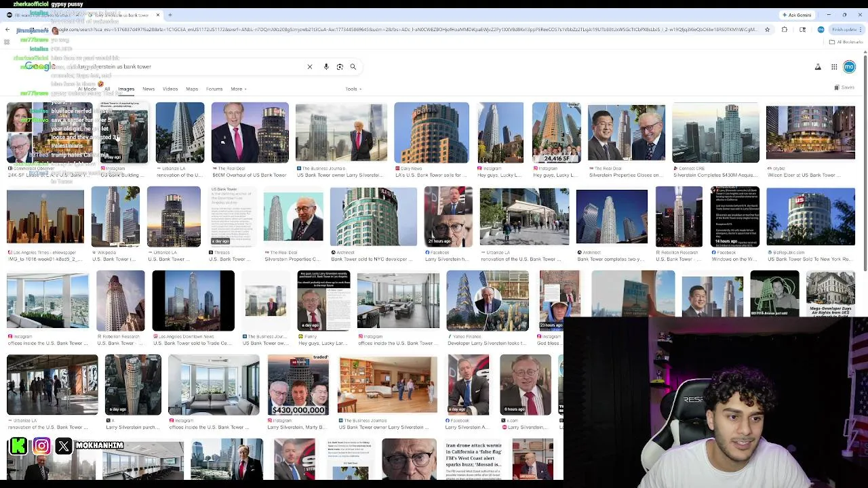
Task: Switch to the Maps tab
Action: [192, 89]
